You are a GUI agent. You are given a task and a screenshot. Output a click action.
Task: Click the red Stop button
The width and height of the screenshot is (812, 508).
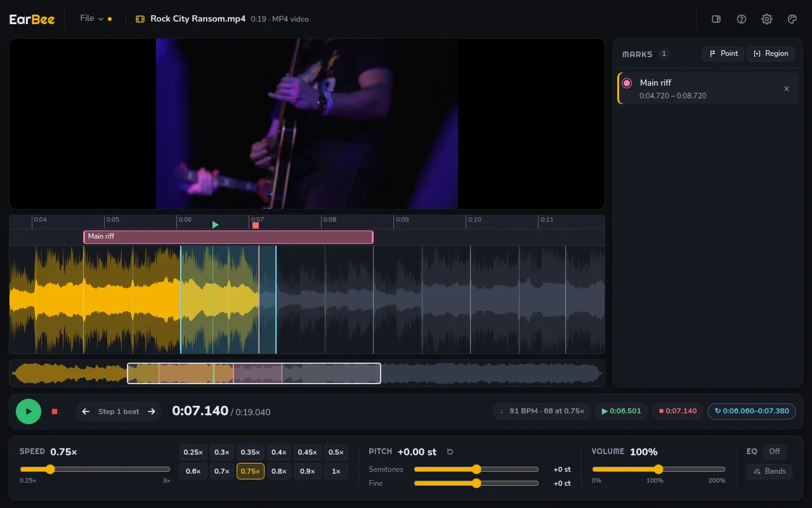pyautogui.click(x=55, y=411)
